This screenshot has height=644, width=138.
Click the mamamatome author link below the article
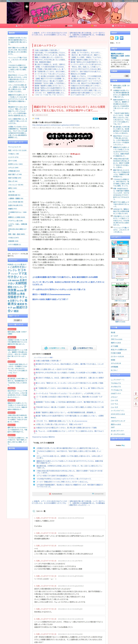pos(57,494)
